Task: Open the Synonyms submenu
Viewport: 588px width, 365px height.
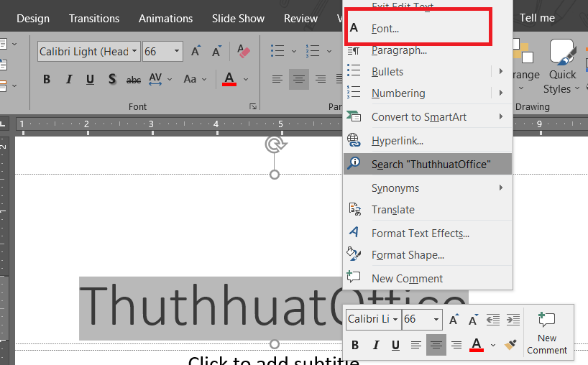Action: click(x=428, y=188)
